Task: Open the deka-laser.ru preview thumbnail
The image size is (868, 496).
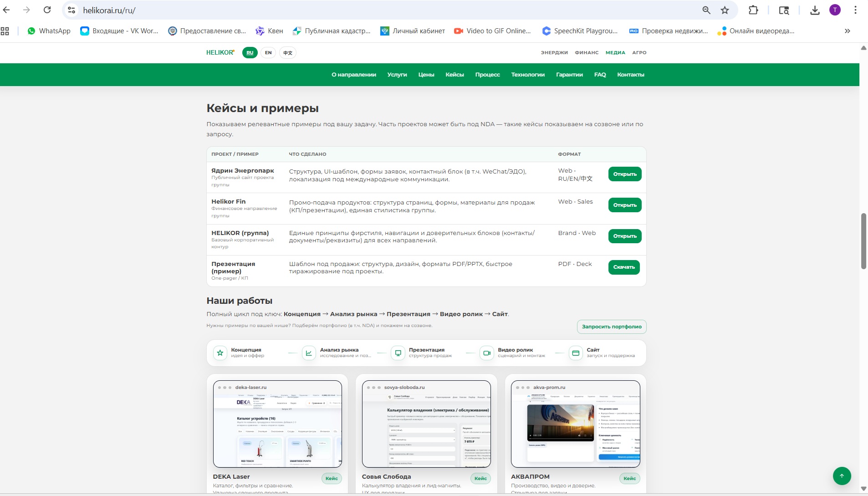Action: pos(277,424)
